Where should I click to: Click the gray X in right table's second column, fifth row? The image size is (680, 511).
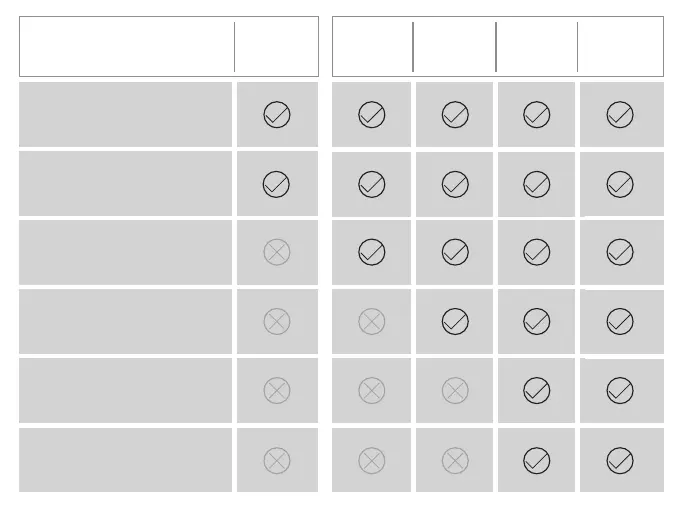(x=455, y=390)
